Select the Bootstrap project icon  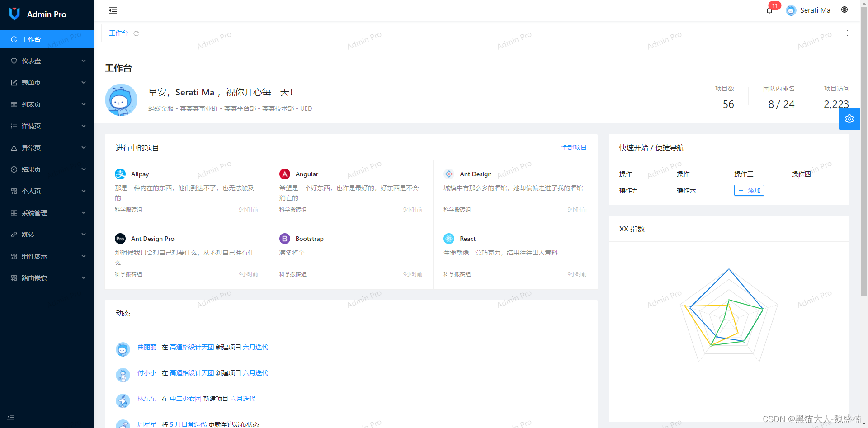[284, 239]
